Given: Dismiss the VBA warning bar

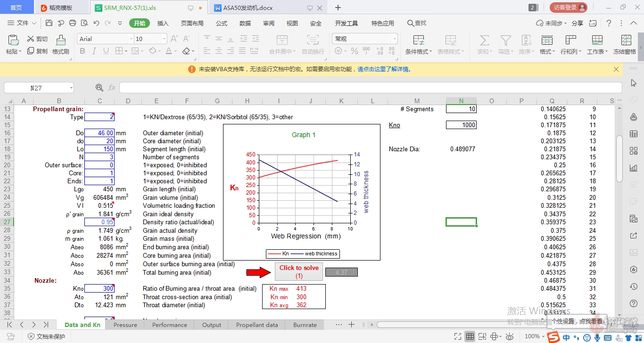Looking at the screenshot, I should click(x=616, y=69).
